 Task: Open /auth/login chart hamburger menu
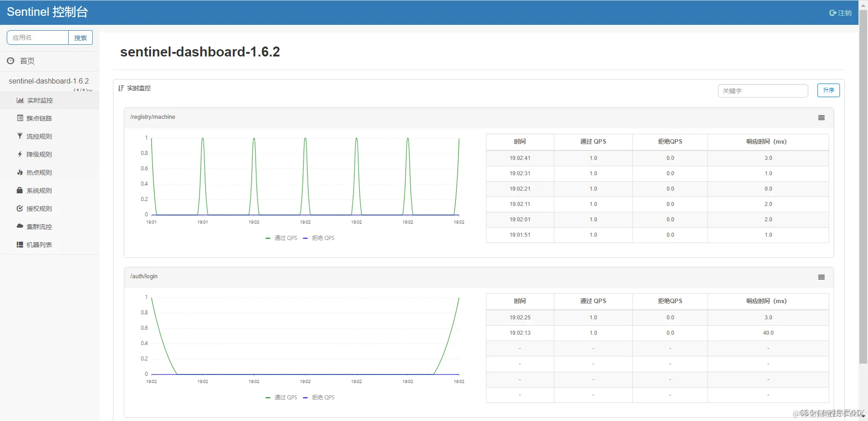tap(821, 277)
